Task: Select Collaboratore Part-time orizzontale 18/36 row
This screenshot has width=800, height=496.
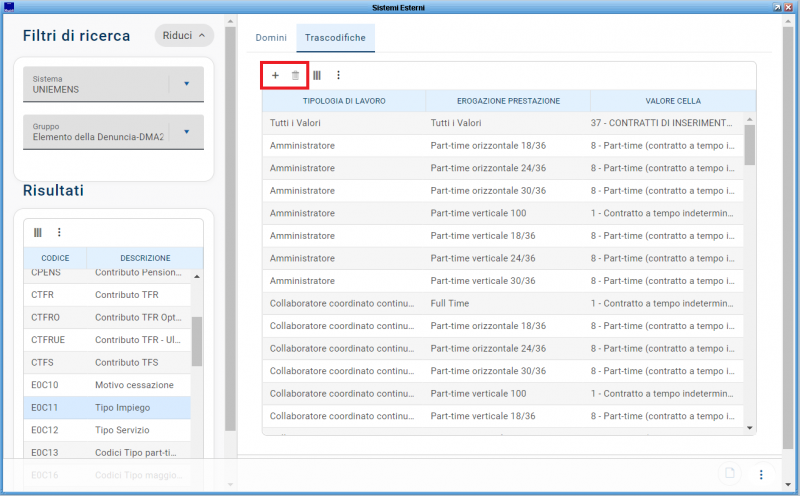Action: point(503,326)
